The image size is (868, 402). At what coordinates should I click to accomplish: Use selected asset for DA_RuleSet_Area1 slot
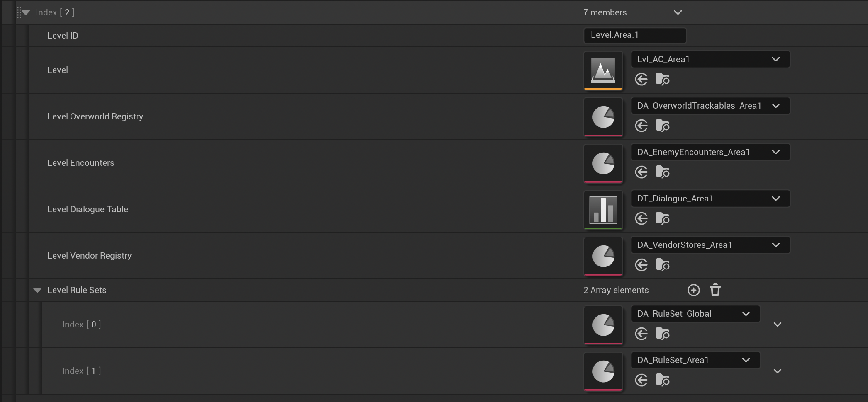point(641,380)
